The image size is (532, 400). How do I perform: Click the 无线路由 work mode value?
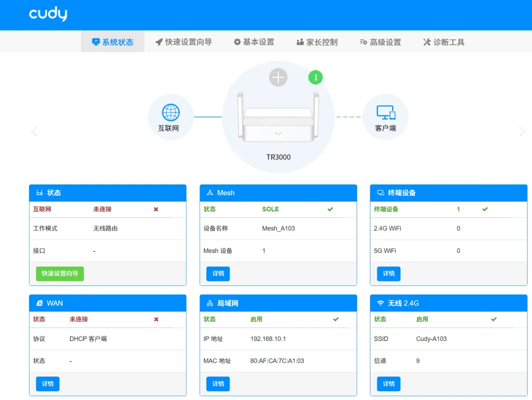coord(105,228)
